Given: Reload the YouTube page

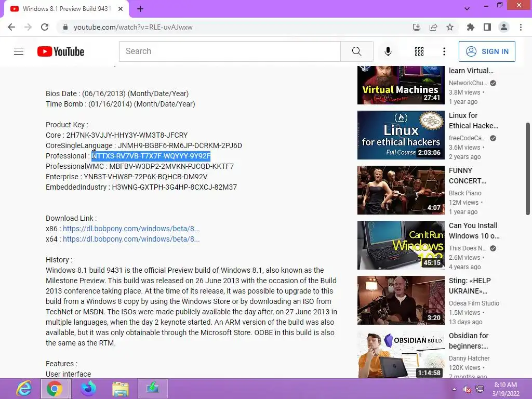Looking at the screenshot, I should pyautogui.click(x=45, y=27).
